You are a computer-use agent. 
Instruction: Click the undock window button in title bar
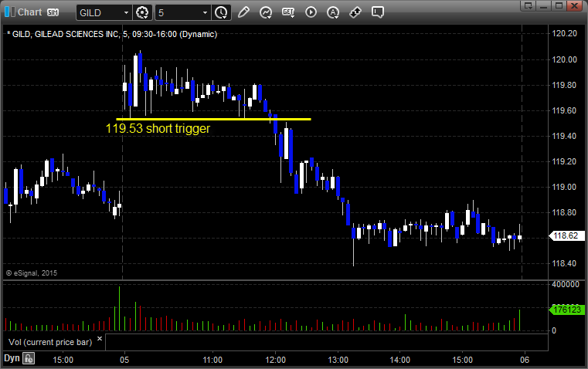point(529,5)
